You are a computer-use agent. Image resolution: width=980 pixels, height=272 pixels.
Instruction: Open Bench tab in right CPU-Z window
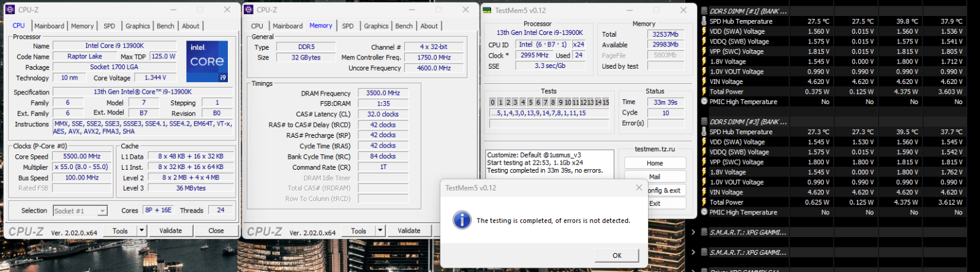[404, 26]
